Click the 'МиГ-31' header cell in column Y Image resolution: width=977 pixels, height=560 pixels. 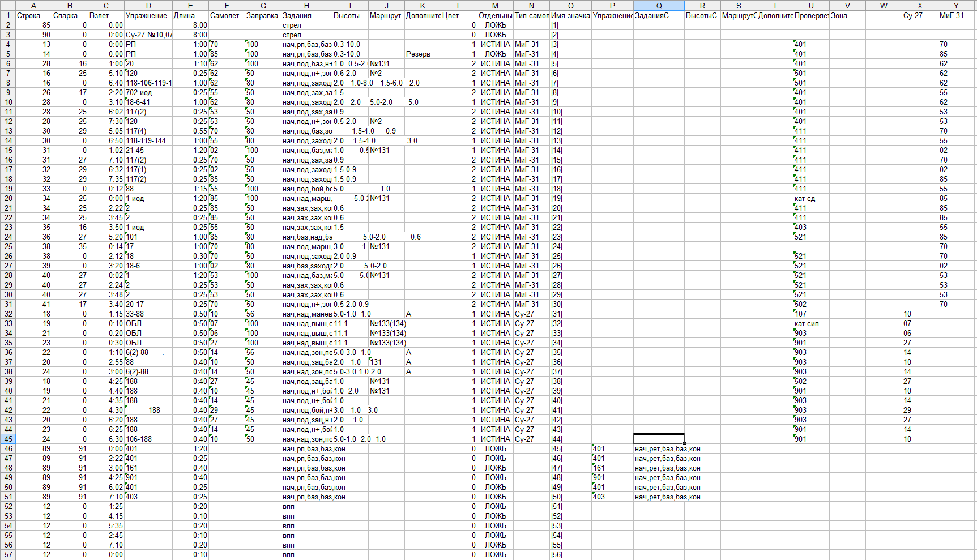click(956, 15)
